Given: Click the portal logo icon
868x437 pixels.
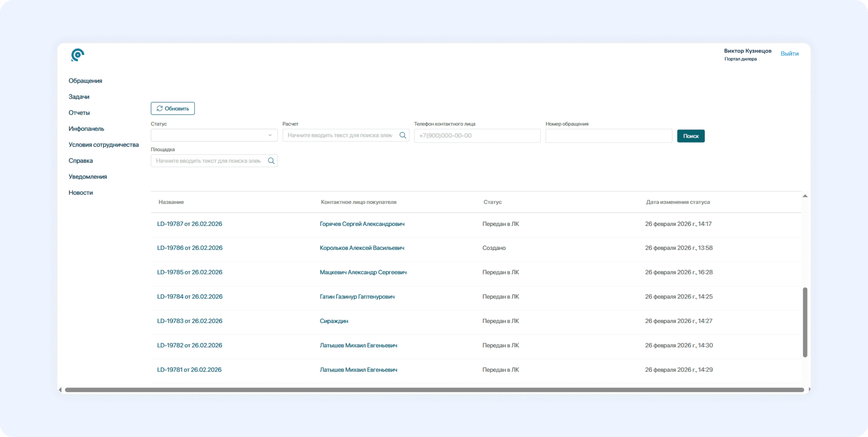Looking at the screenshot, I should 77,55.
